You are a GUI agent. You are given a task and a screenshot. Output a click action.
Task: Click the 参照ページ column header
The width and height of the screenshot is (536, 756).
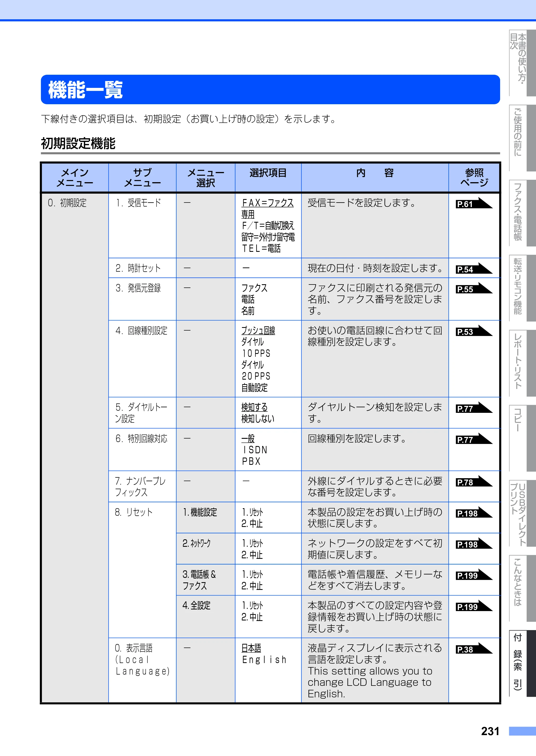pos(474,177)
